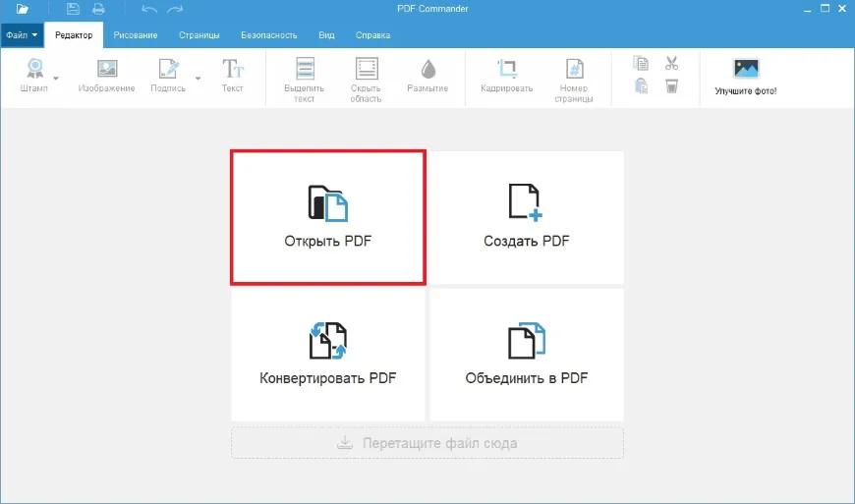Close the PDF Commander window
The width and height of the screenshot is (855, 504).
(842, 9)
